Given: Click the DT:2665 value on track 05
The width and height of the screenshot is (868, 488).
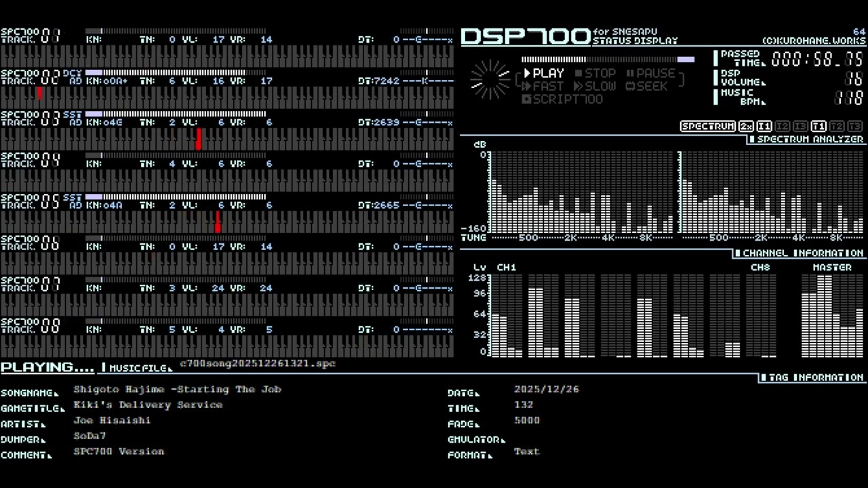Looking at the screenshot, I should 378,205.
